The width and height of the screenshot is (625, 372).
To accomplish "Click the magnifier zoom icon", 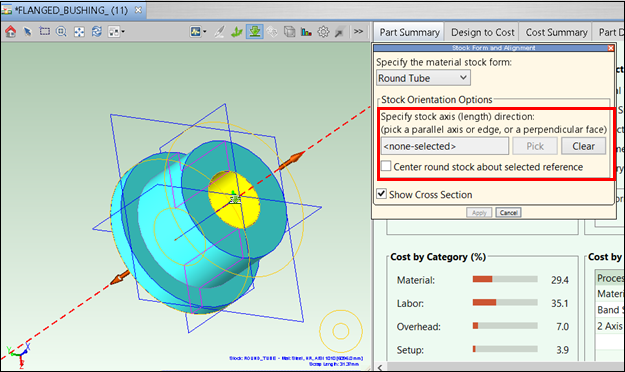I will pos(61,31).
